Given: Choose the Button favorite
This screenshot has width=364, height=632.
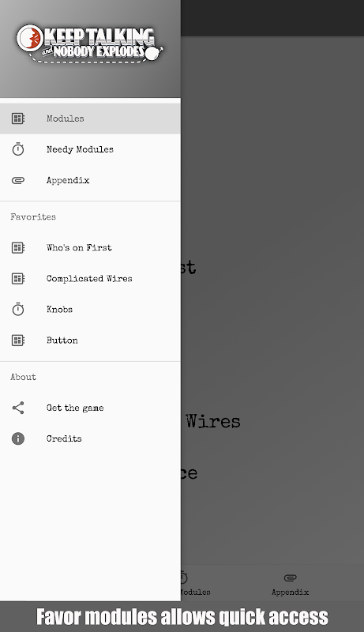Looking at the screenshot, I should (90, 340).
